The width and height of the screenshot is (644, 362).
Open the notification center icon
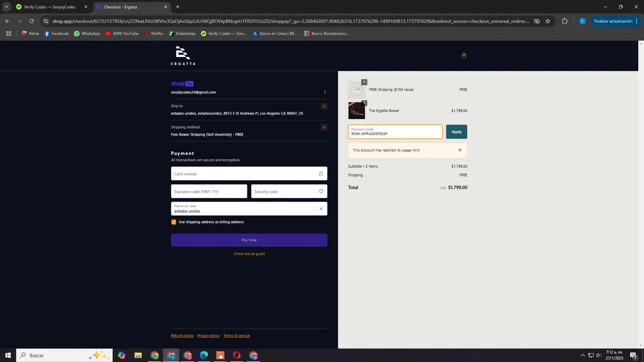634,355
